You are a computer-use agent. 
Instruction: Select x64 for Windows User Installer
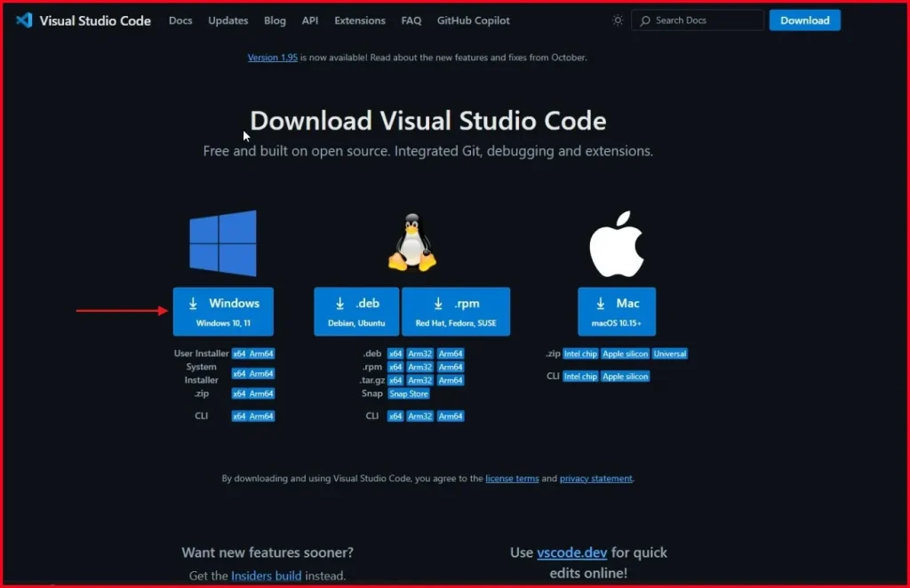[239, 354]
